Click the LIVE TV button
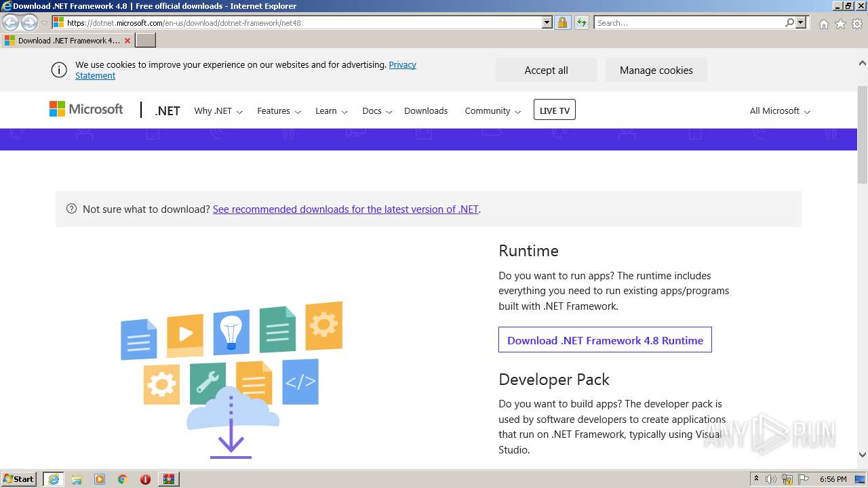The image size is (868, 488). 555,110
